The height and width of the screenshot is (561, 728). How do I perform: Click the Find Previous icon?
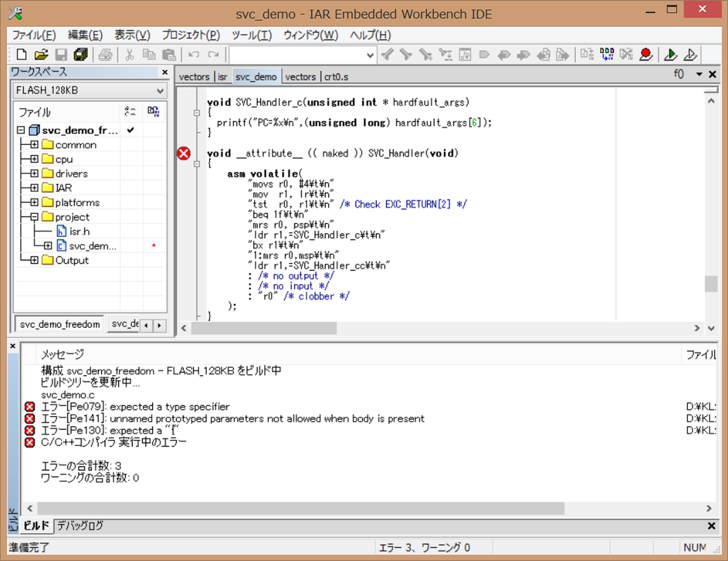point(387,55)
